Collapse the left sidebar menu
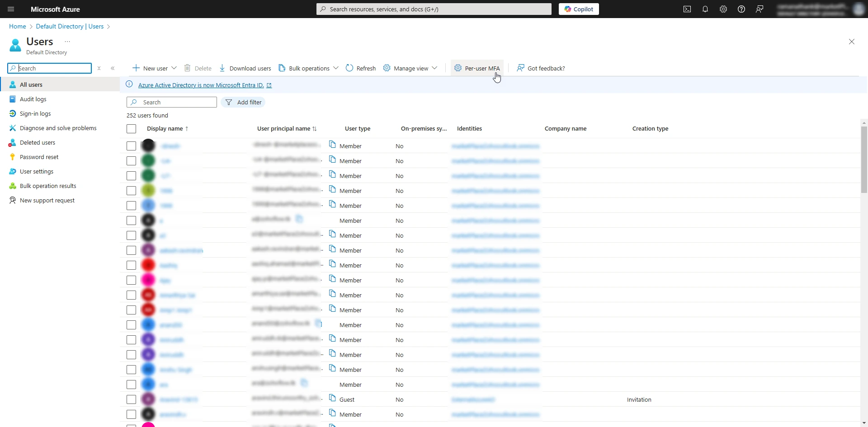868x427 pixels. [x=113, y=68]
